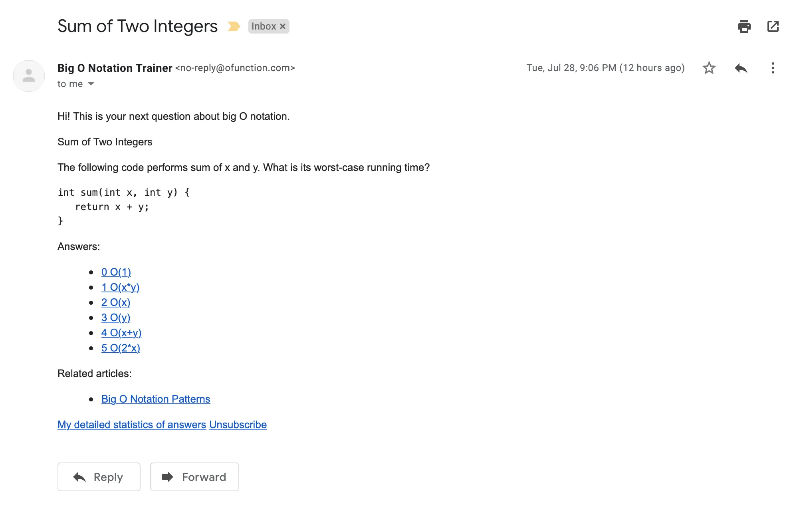Select answer O(x+y)
The image size is (793, 532).
[121, 333]
